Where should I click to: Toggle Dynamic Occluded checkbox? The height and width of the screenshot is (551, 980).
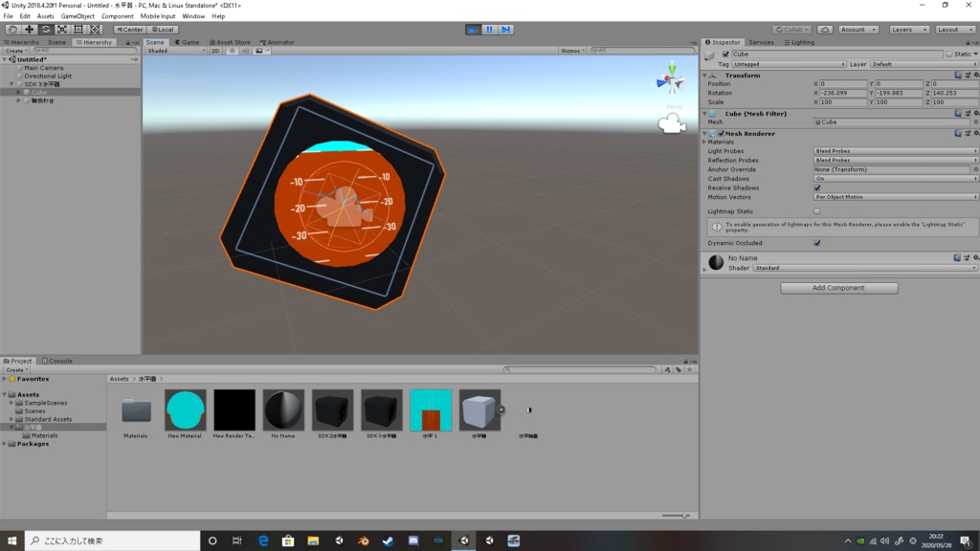(817, 243)
